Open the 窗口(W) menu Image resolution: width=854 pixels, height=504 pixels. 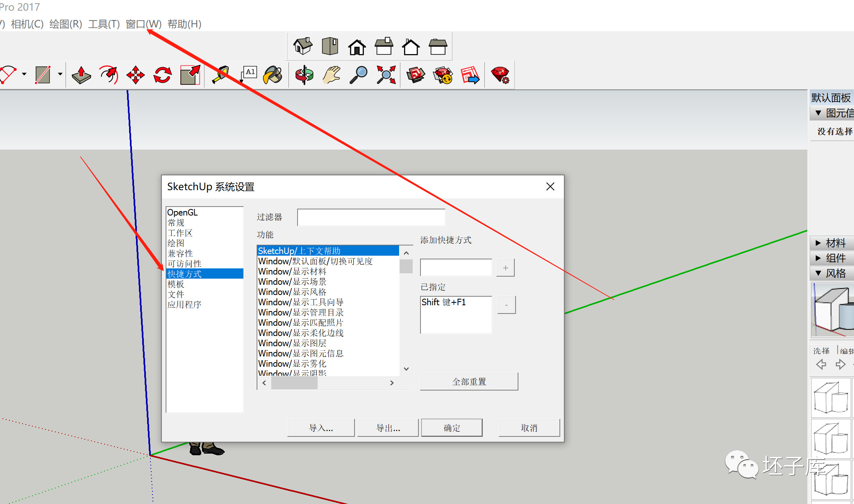pos(144,24)
